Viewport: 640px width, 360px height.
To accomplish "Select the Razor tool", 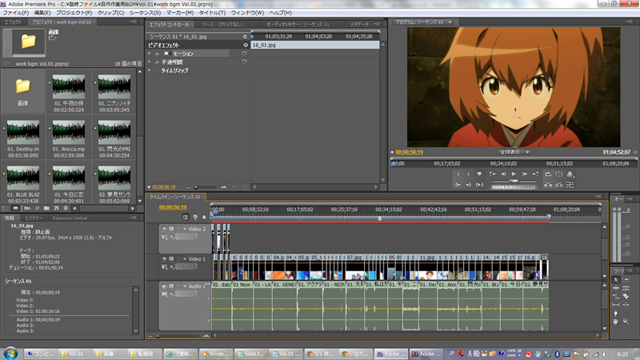I will (626, 296).
